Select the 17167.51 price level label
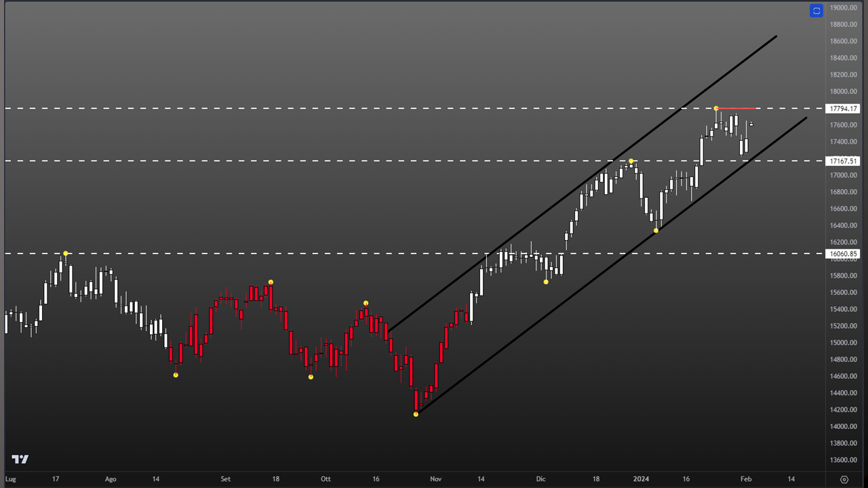Viewport: 868px width, 488px height. tap(843, 161)
